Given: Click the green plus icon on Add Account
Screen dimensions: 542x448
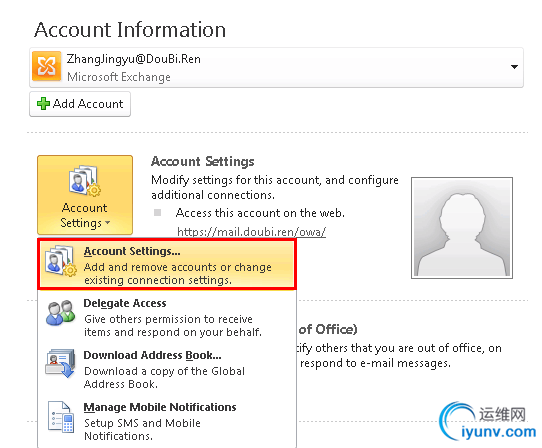Looking at the screenshot, I should tap(43, 103).
